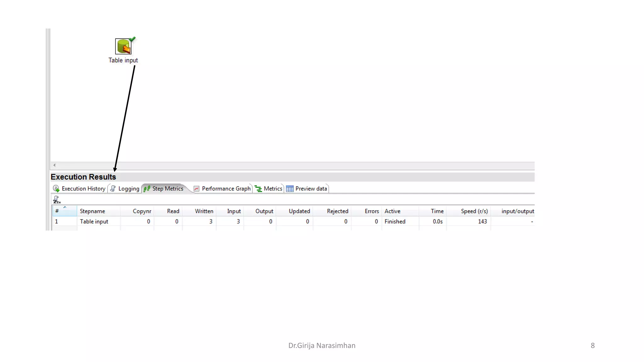Click the horizontal scrollbar left arrow

click(54, 165)
